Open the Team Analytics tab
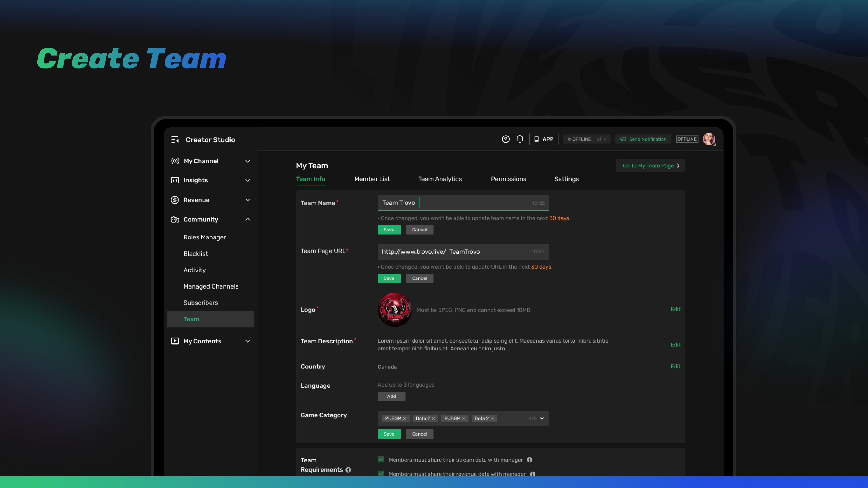The width and height of the screenshot is (868, 488). coord(440,179)
